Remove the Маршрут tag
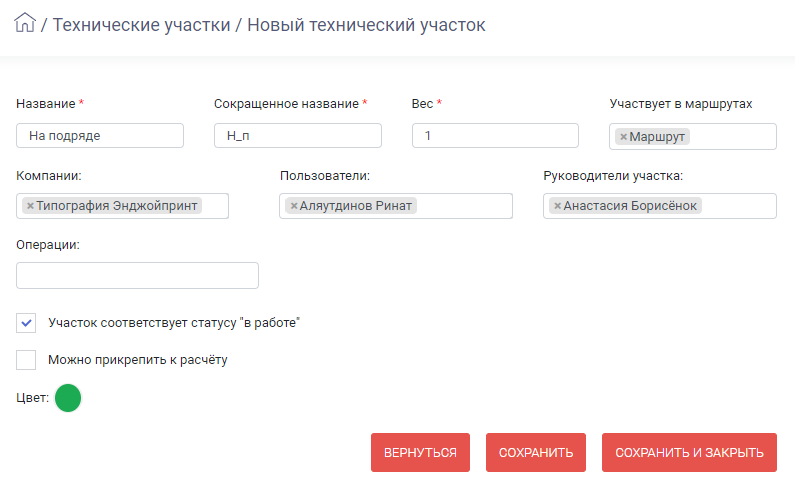The height and width of the screenshot is (489, 795). (x=624, y=136)
